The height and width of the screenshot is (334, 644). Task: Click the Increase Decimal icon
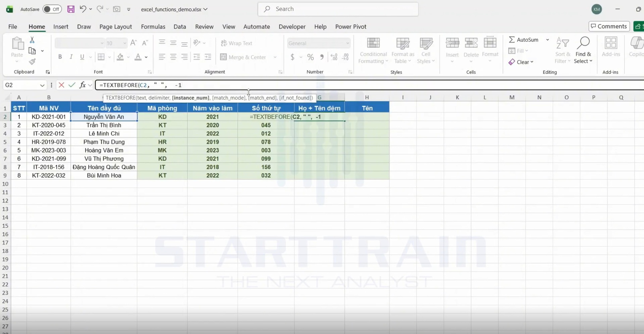(334, 57)
